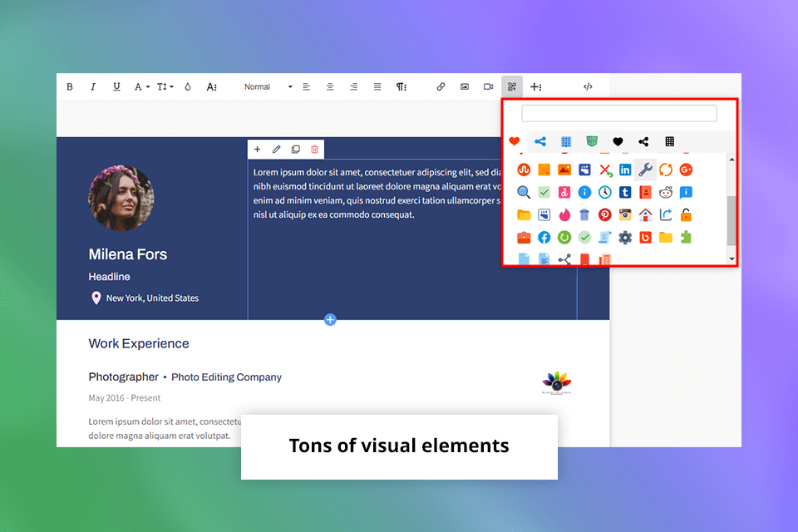Pick the Google Plus icon
This screenshot has width=798, height=532.
pyautogui.click(x=686, y=170)
